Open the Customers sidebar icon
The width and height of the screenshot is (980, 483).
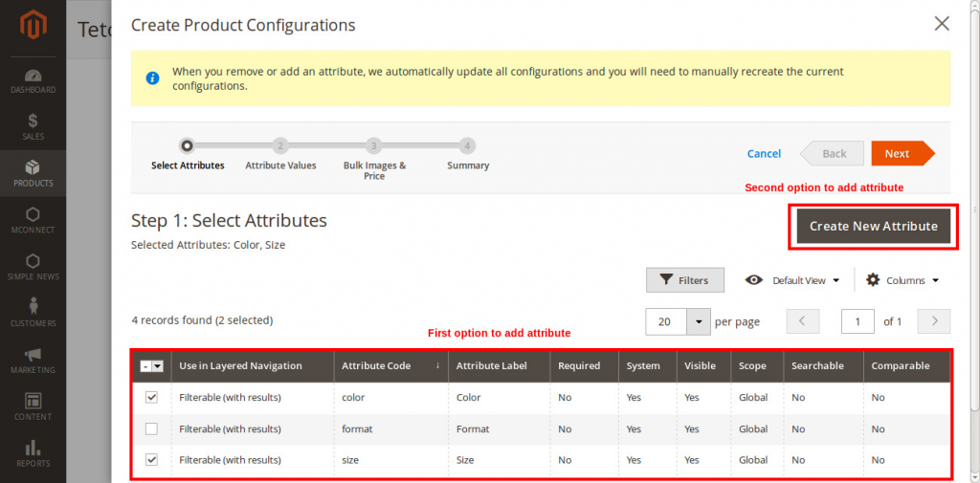point(33,313)
